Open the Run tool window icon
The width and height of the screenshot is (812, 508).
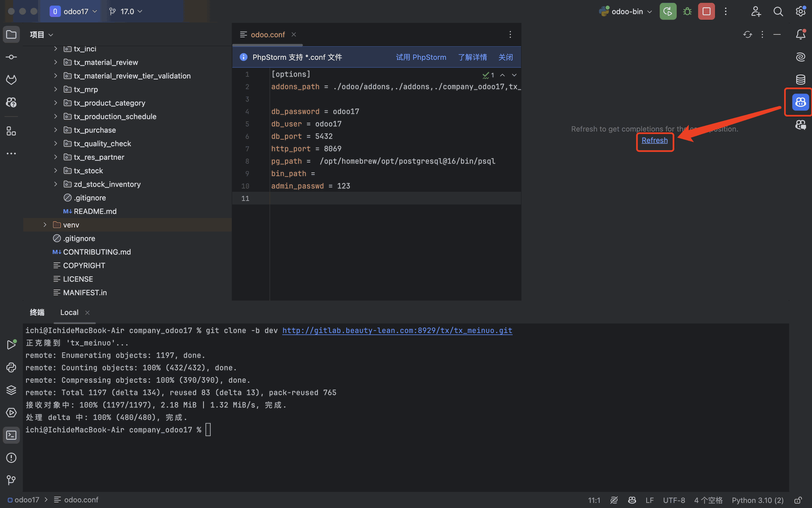coord(11,345)
